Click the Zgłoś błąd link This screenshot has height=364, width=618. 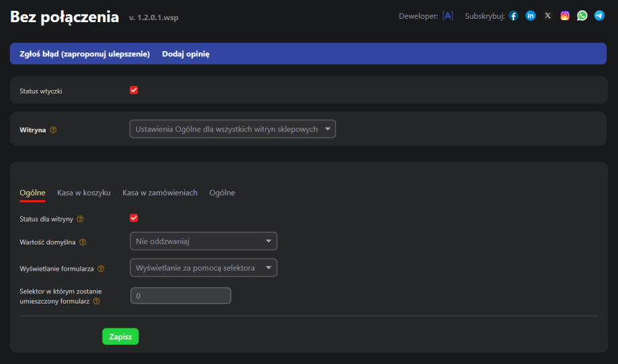click(x=84, y=54)
